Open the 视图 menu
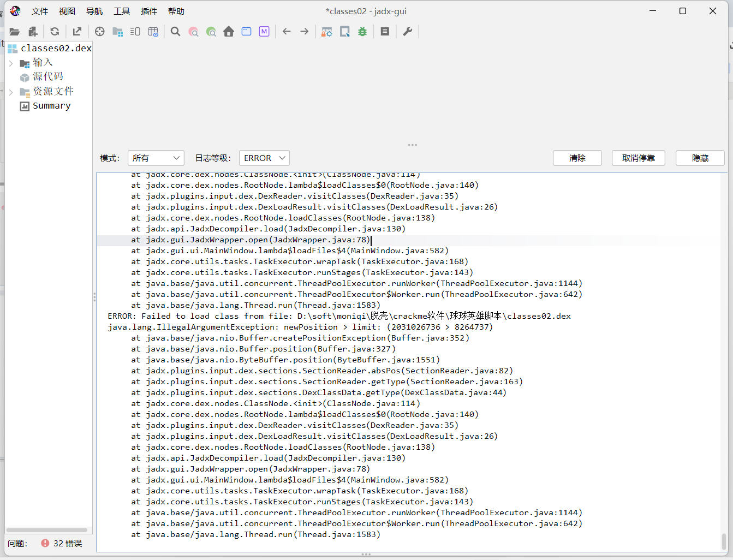 click(x=67, y=11)
